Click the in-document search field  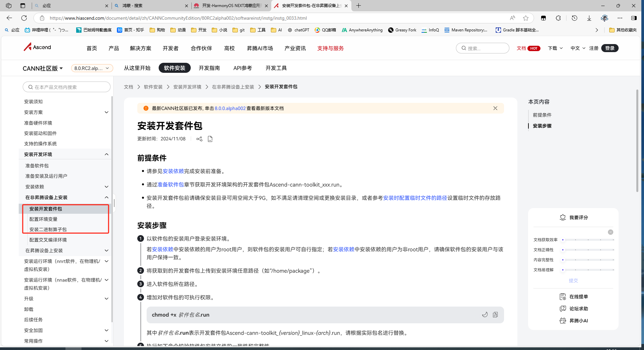click(66, 87)
